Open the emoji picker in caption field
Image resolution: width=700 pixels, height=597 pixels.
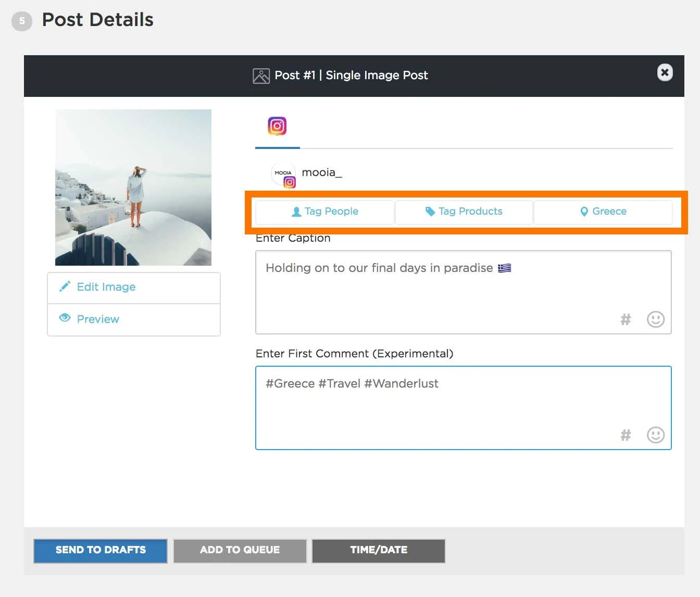coord(656,319)
